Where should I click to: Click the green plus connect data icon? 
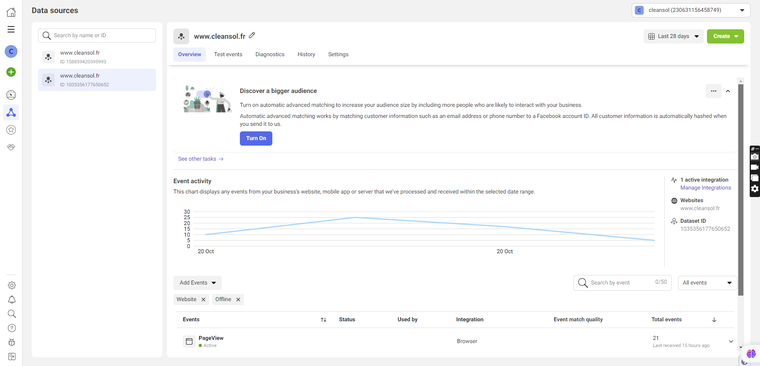(11, 72)
